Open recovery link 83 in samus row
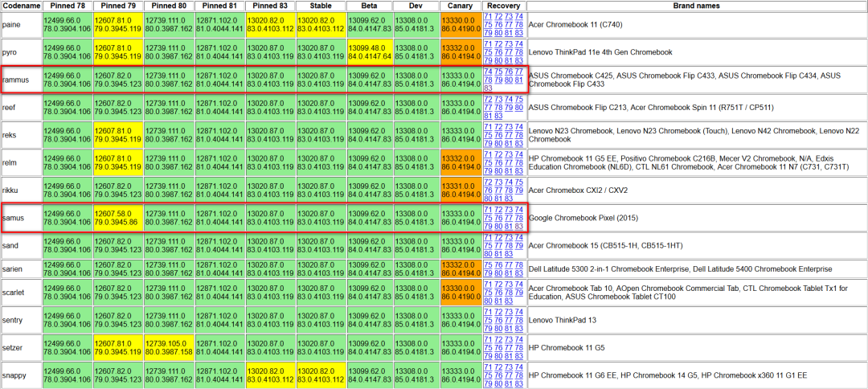868x389 pixels. [x=518, y=226]
